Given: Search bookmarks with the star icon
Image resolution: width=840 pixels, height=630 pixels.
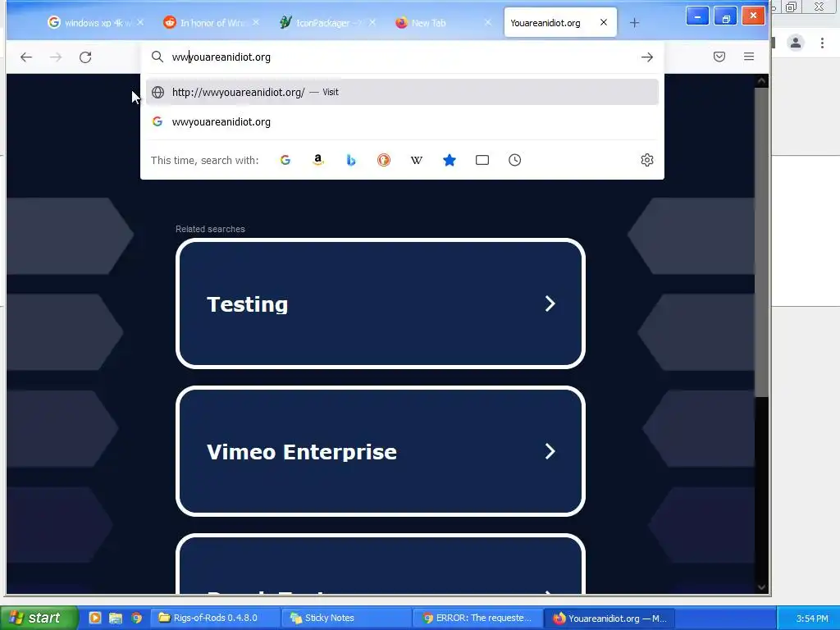Looking at the screenshot, I should 450,160.
